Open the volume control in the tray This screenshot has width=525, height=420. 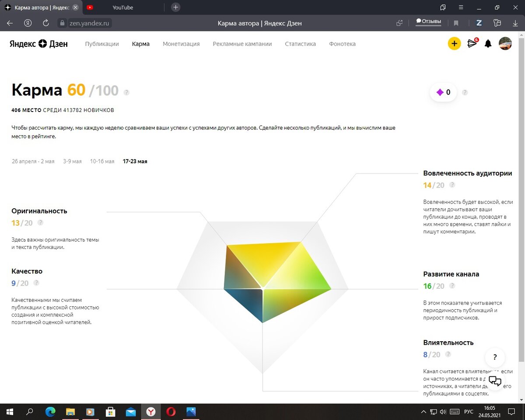pyautogui.click(x=443, y=412)
